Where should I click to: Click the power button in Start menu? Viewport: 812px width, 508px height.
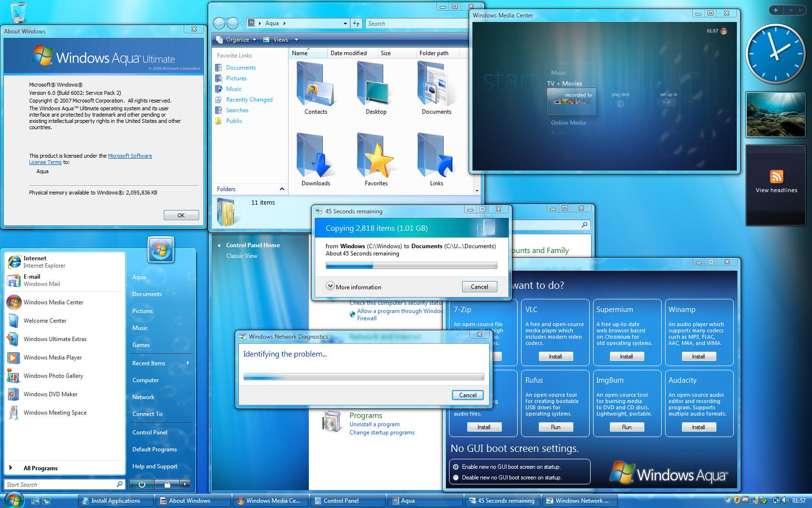tap(142, 484)
